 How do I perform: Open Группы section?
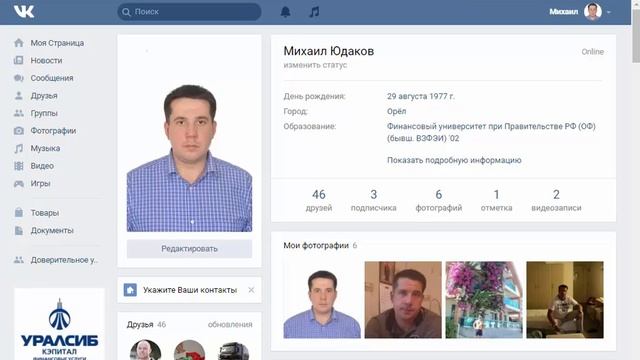click(44, 113)
